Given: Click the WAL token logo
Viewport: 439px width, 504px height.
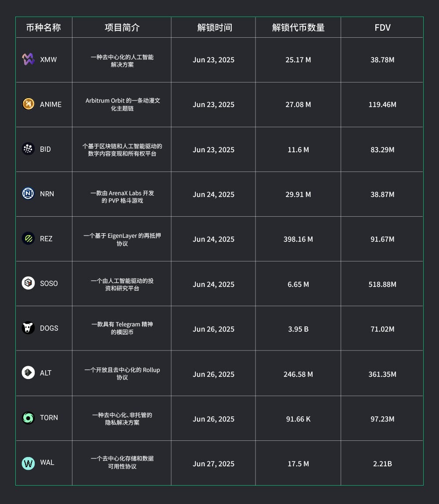Looking at the screenshot, I should point(28,463).
